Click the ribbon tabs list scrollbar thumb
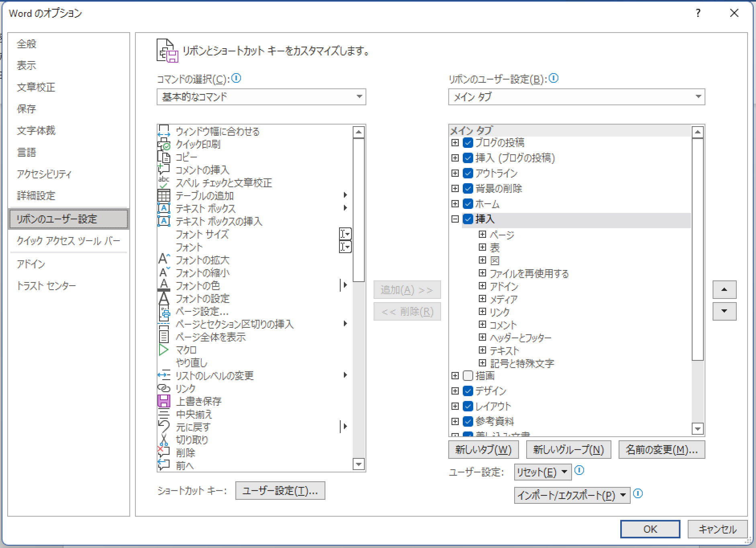The height and width of the screenshot is (548, 756). (698, 249)
